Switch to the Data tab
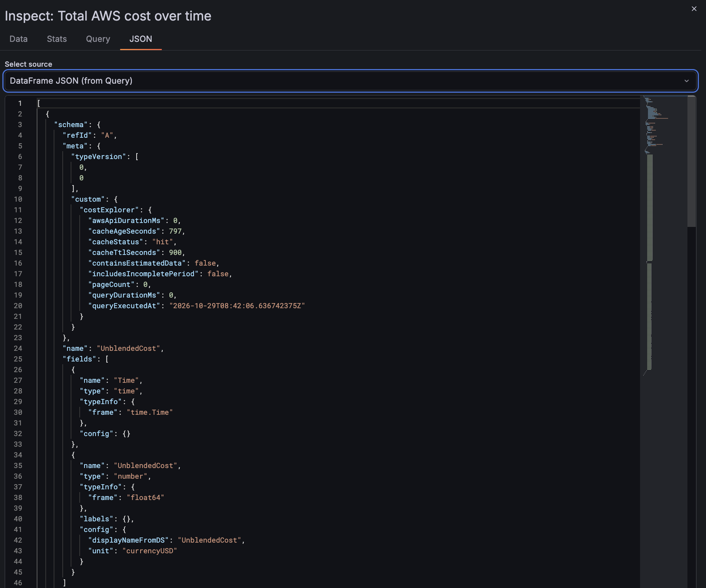Screen dimensions: 706x588 click(x=19, y=39)
